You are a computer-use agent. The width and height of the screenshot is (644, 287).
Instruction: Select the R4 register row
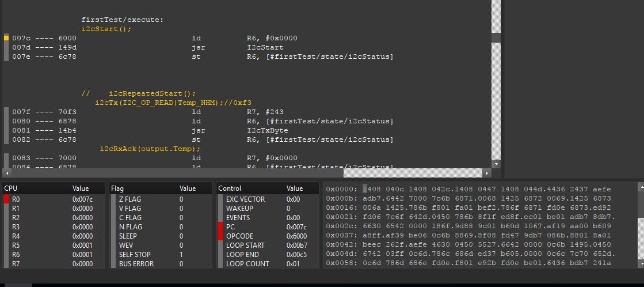pos(54,236)
